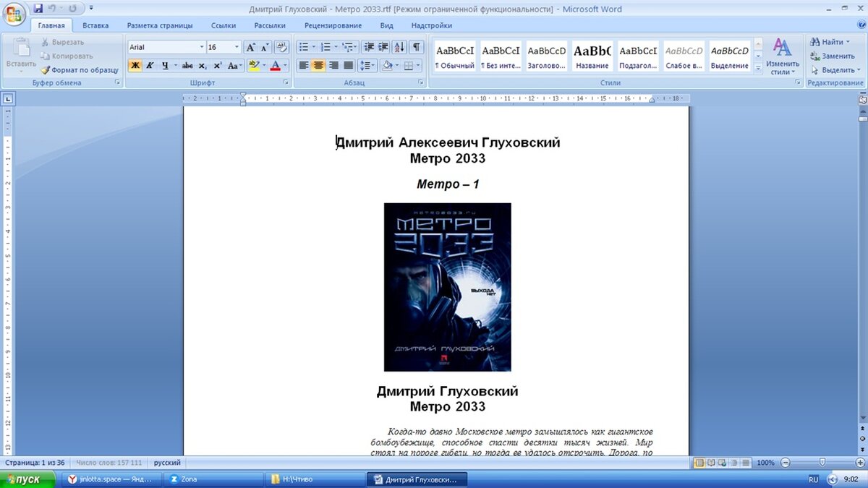The width and height of the screenshot is (868, 488).
Task: Click the page count Страница: 1 из 36
Action: click(35, 463)
